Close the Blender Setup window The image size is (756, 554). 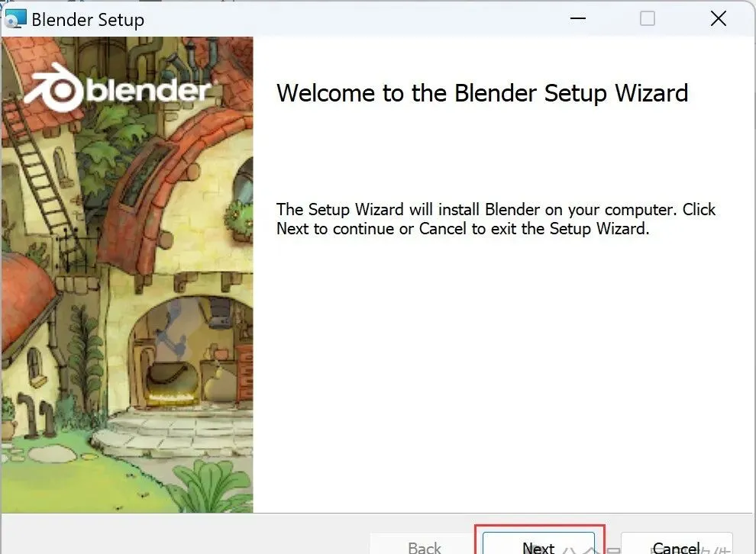pos(719,19)
